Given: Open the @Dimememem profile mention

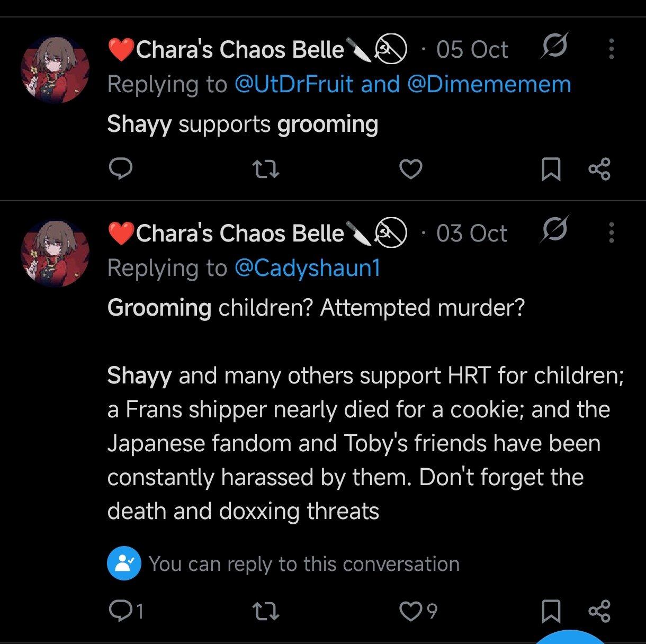Looking at the screenshot, I should coord(489,85).
